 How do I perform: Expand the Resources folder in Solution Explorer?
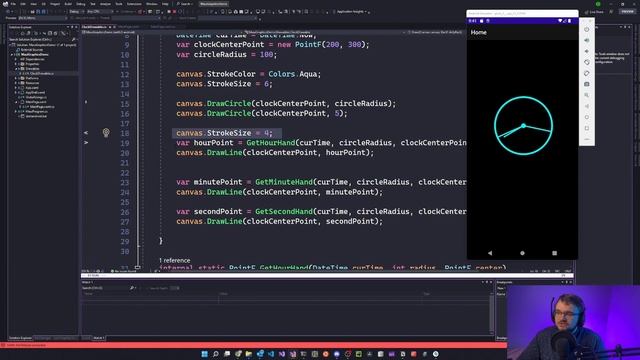point(16,83)
